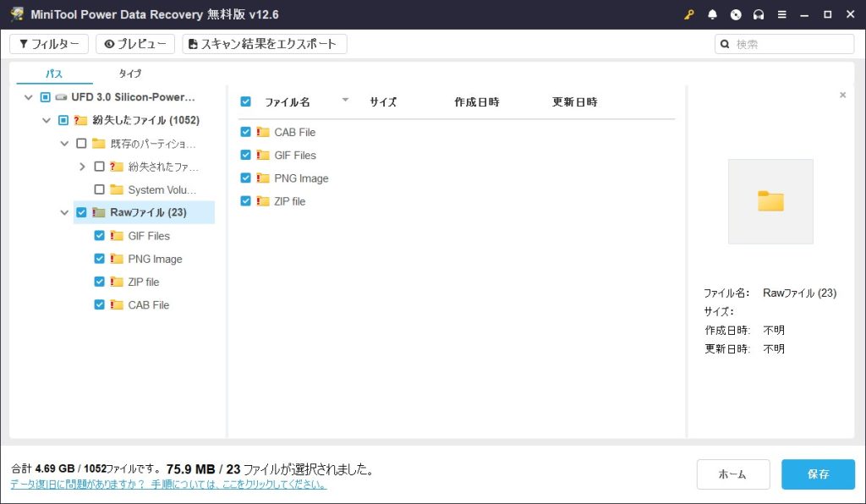Select the パス tab
Viewport: 866px width, 504px height.
(x=54, y=74)
